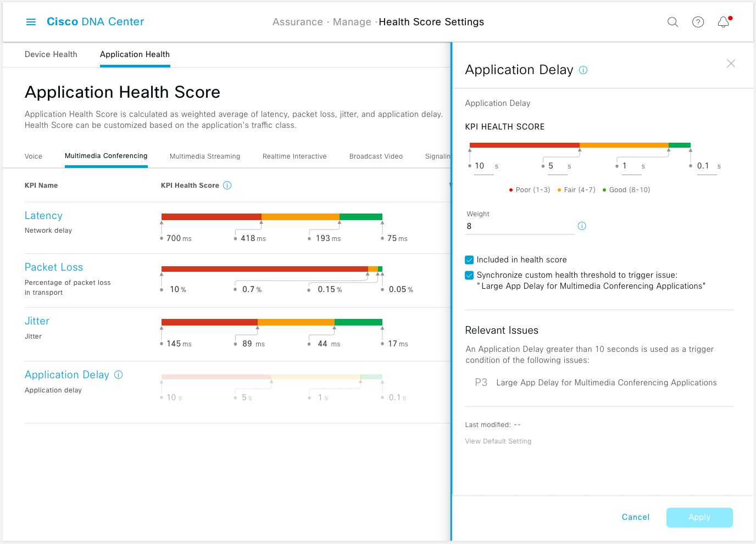
Task: Click Packet Loss value '0.7 %'
Action: [252, 289]
